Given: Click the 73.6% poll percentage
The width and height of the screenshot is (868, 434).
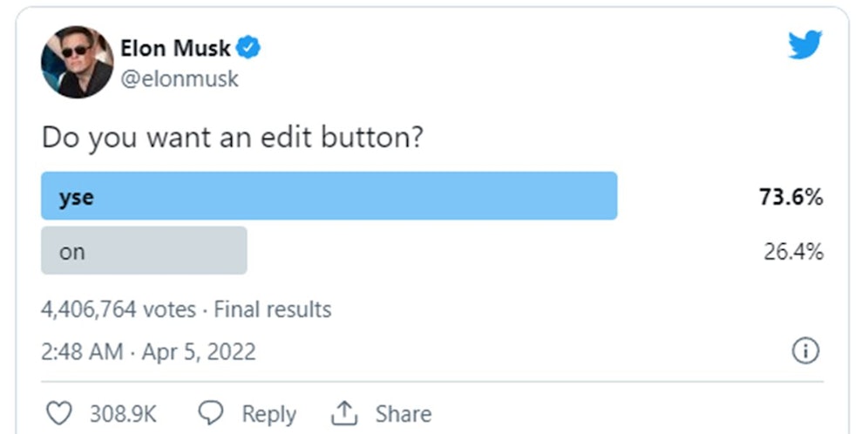Looking at the screenshot, I should tap(790, 198).
